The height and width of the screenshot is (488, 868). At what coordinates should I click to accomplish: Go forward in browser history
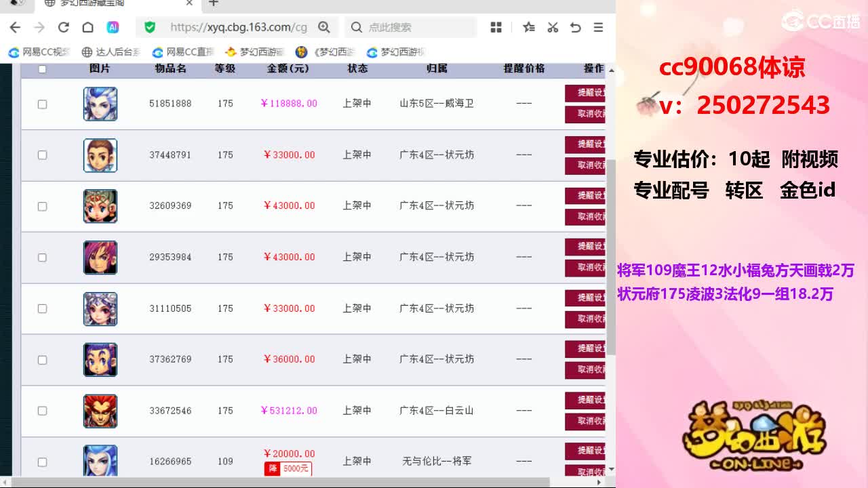39,27
